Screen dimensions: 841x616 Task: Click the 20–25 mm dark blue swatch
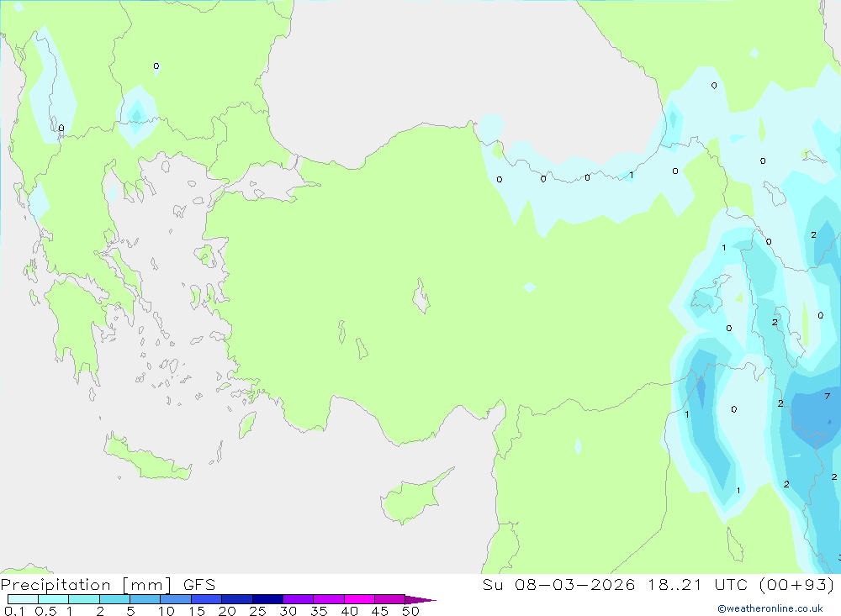coord(237,599)
